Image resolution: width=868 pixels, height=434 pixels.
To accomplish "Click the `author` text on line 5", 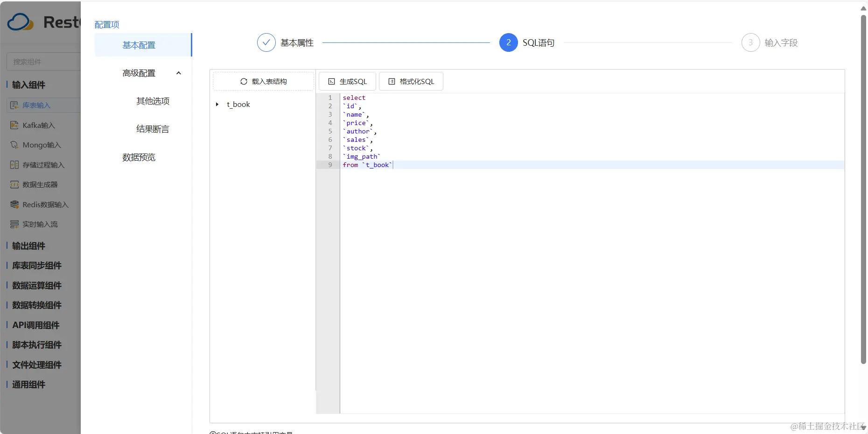I will (x=358, y=131).
